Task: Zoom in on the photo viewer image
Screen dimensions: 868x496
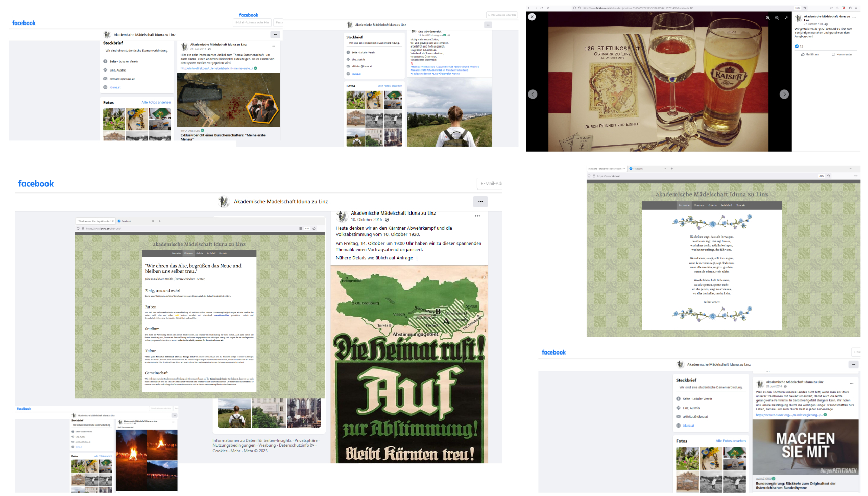Action: pyautogui.click(x=767, y=18)
